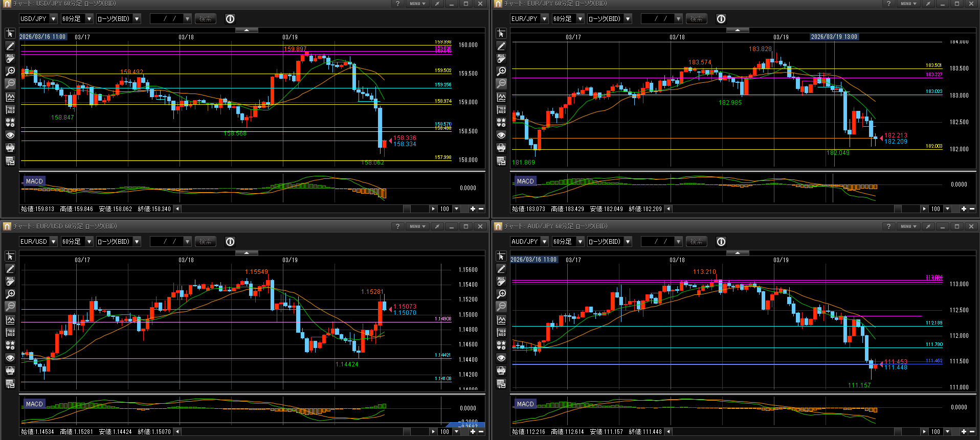Open the price scale settings icon in AUD/JPY chart
This screenshot has height=440, width=980.
click(x=501, y=333)
